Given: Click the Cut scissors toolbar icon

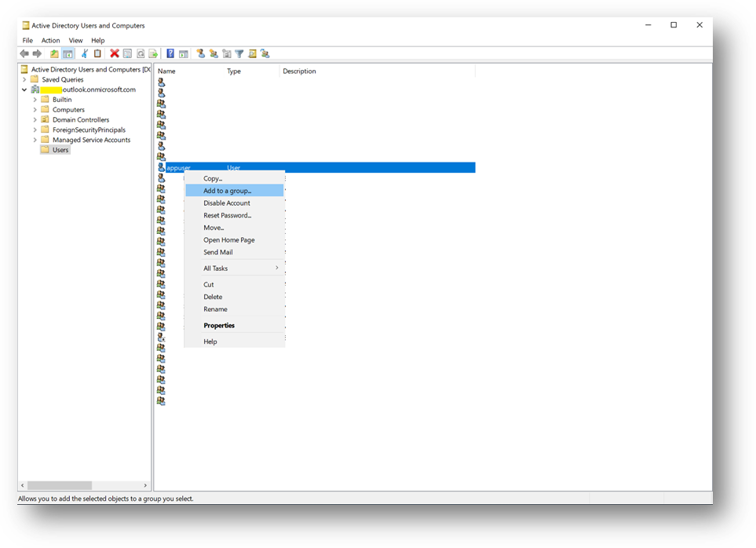Looking at the screenshot, I should 84,53.
